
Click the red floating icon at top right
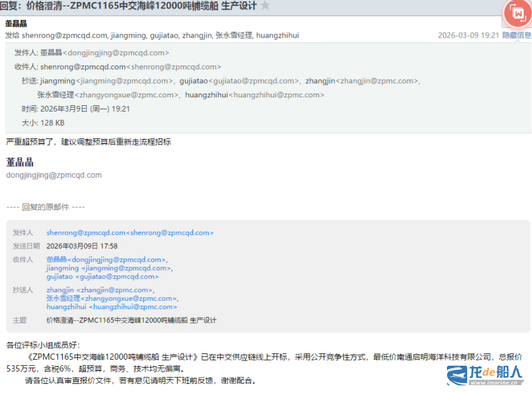[517, 13]
